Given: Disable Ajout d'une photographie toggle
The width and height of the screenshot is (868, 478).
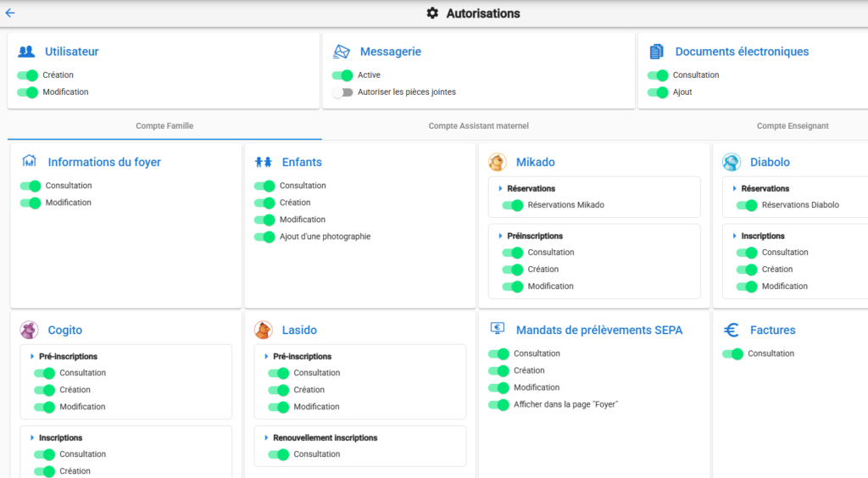Looking at the screenshot, I should (264, 236).
